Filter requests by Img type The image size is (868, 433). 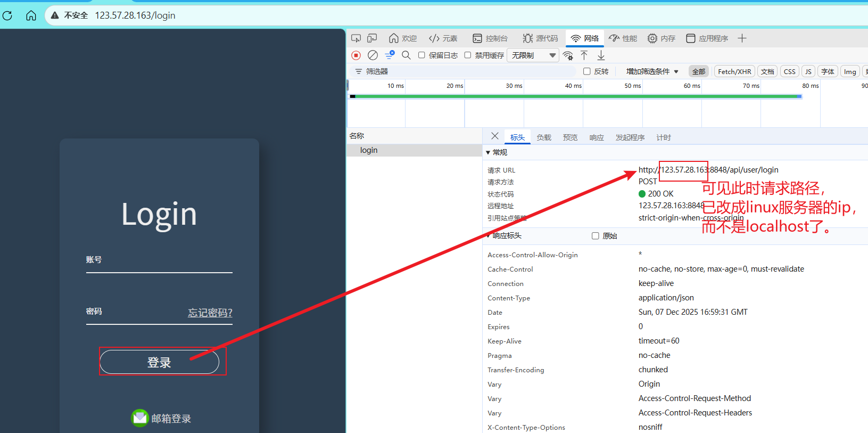pos(850,71)
